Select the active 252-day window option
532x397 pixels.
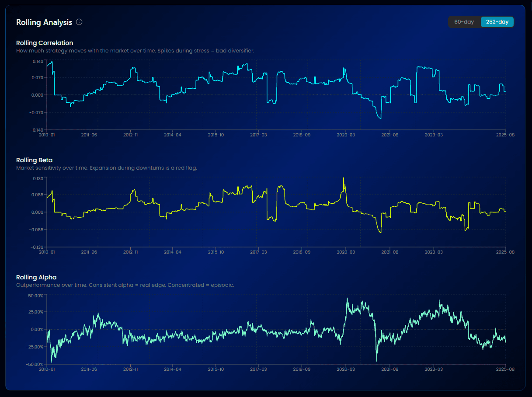pos(497,21)
